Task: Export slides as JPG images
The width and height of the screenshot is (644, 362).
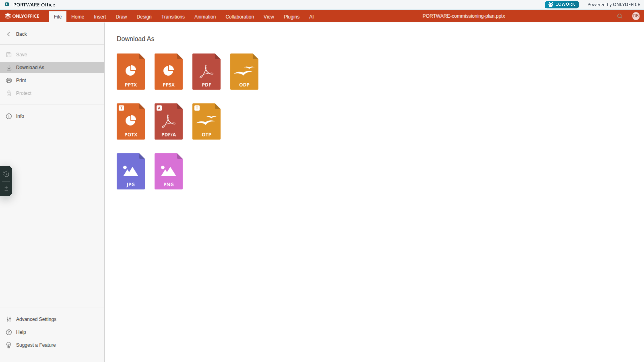Action: coord(131,171)
